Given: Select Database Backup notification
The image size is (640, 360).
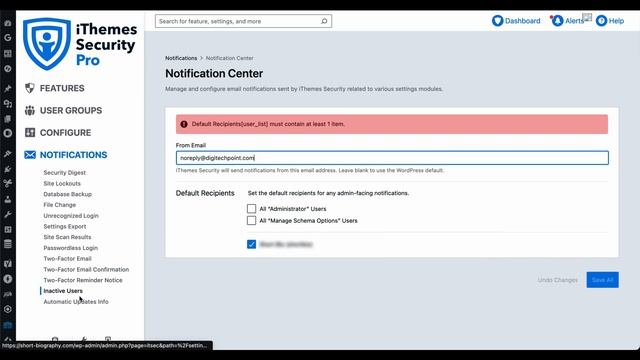Looking at the screenshot, I should coord(67,194).
